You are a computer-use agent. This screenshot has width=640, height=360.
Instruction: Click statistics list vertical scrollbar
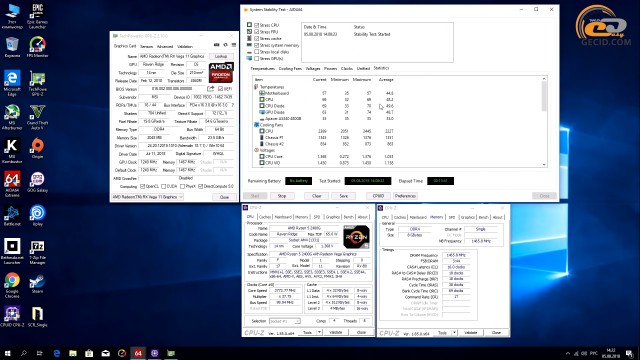click(x=544, y=122)
